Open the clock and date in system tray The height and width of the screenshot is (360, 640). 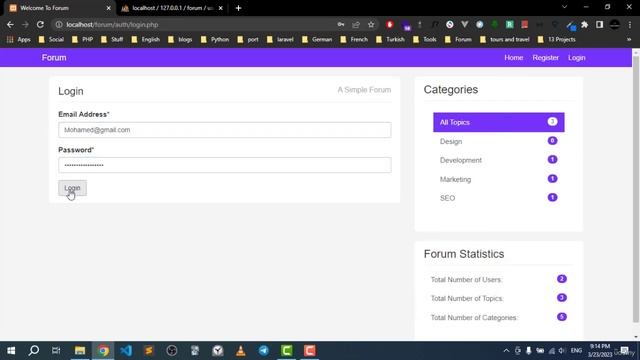pyautogui.click(x=600, y=351)
